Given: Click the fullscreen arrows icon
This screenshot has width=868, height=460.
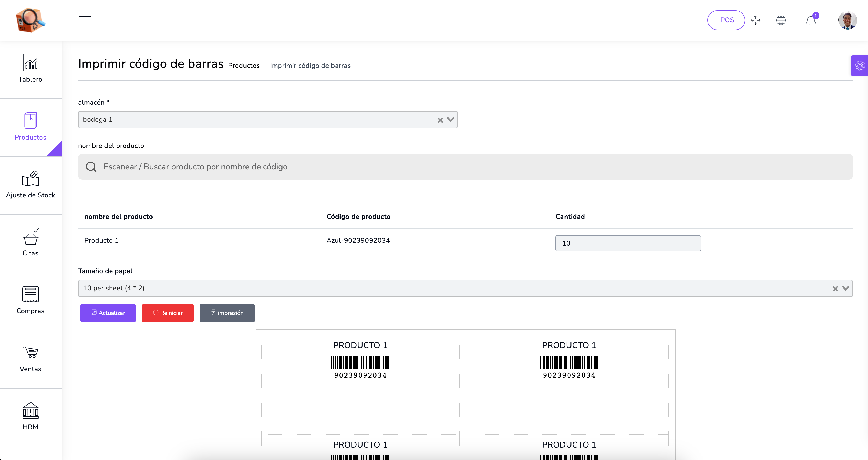Looking at the screenshot, I should (x=755, y=20).
